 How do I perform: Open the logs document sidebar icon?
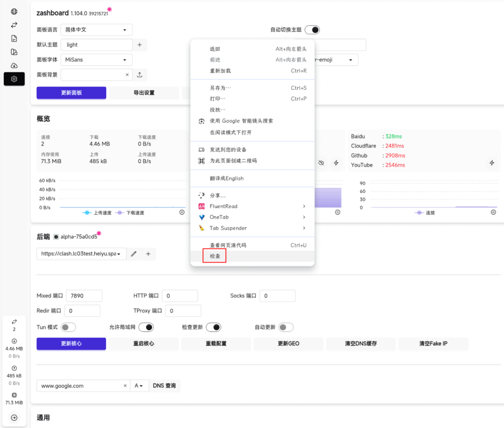tap(14, 39)
